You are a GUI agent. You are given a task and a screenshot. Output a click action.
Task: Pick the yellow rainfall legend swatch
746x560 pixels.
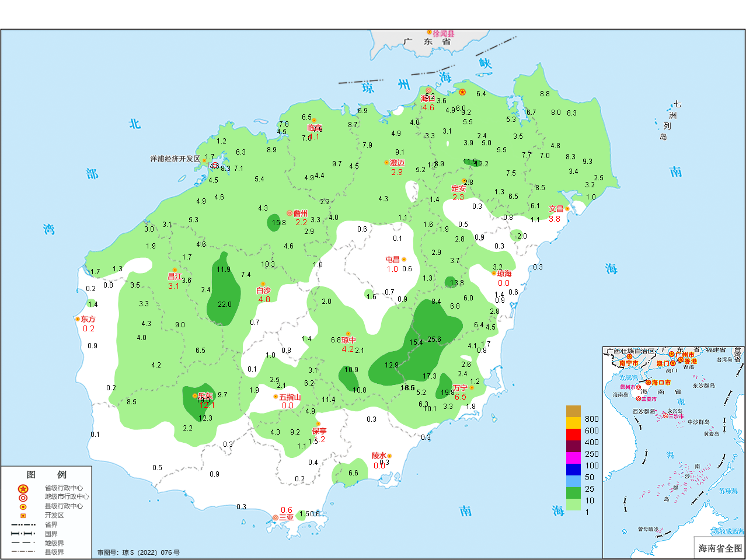[573, 423]
